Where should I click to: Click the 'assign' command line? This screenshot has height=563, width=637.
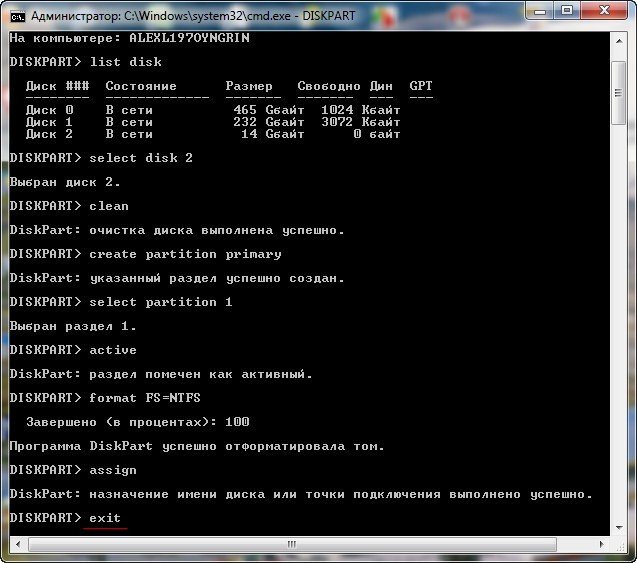pyautogui.click(x=112, y=470)
